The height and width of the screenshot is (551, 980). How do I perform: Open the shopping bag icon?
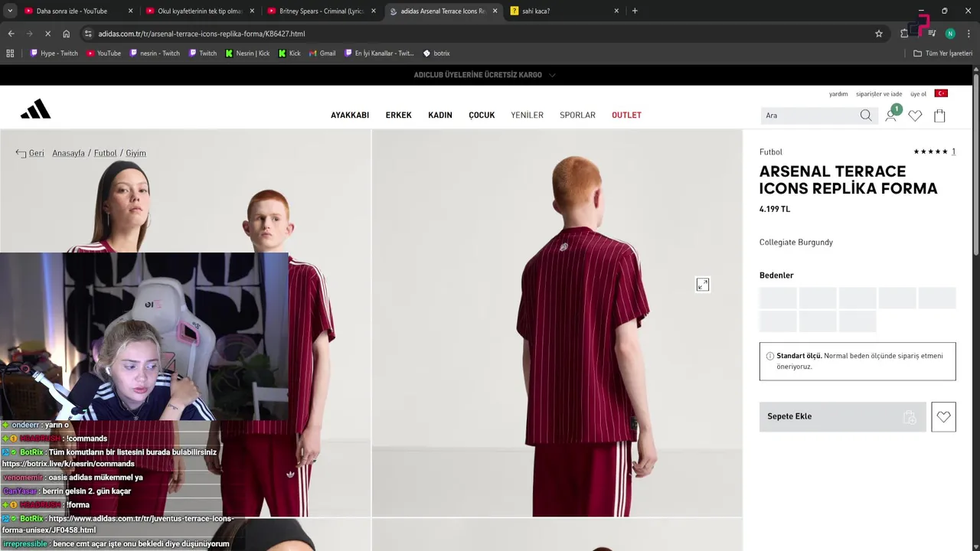(x=939, y=116)
